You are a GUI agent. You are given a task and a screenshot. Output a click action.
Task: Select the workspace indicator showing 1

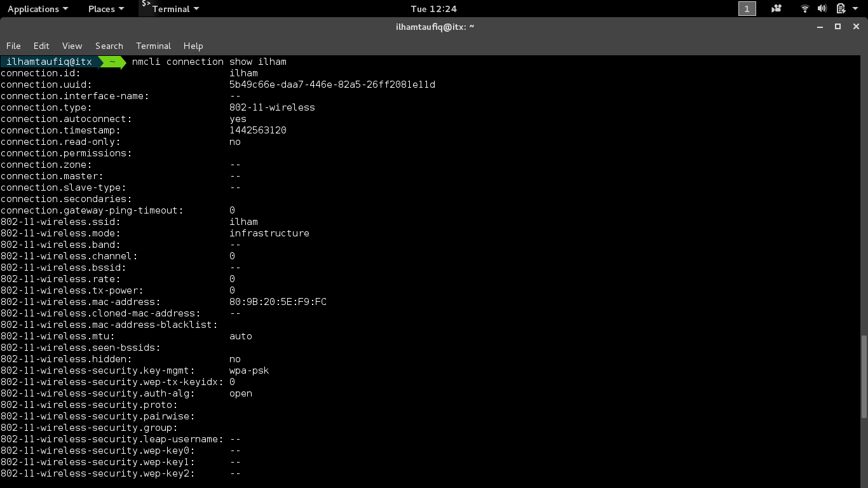(747, 9)
